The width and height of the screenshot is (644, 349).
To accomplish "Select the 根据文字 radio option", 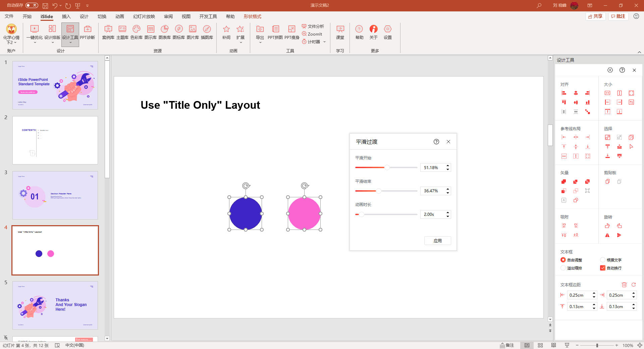I will tap(603, 260).
